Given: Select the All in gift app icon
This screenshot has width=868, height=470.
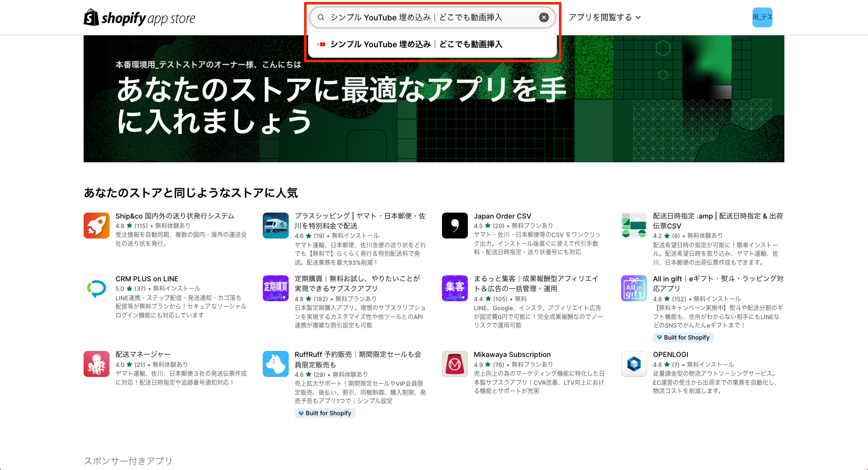Looking at the screenshot, I should [x=634, y=288].
